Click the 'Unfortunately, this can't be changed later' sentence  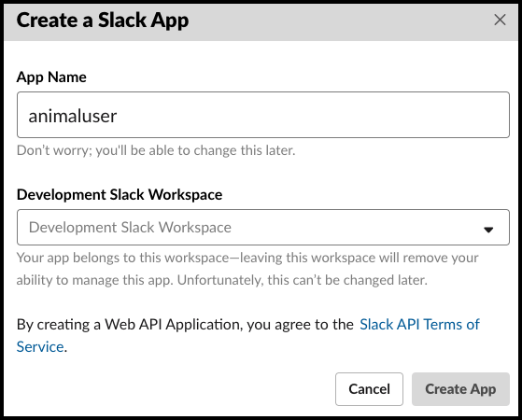pyautogui.click(x=302, y=280)
